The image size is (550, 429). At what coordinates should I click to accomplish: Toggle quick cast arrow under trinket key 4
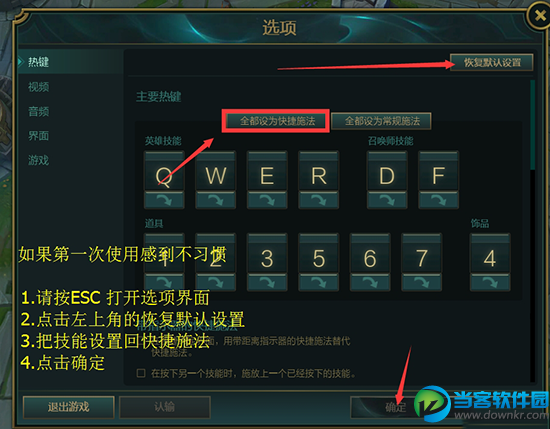(490, 283)
